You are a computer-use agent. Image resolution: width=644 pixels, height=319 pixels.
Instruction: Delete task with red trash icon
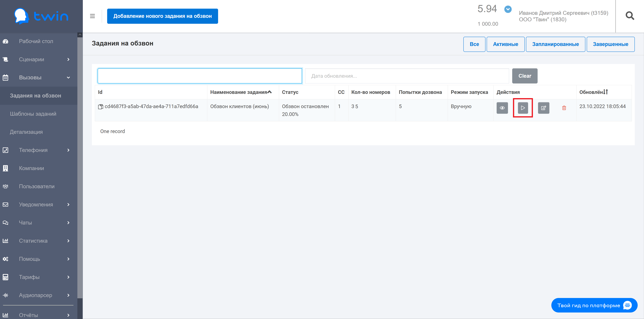coord(564,108)
